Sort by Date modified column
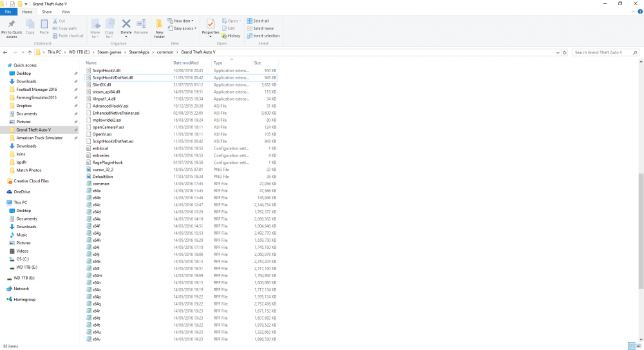This screenshot has height=350, width=644. [191, 63]
